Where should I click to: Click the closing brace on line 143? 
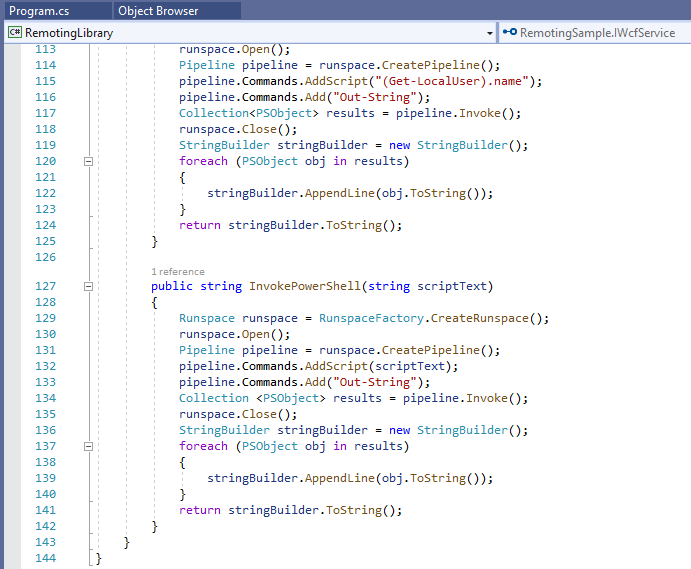tap(126, 542)
